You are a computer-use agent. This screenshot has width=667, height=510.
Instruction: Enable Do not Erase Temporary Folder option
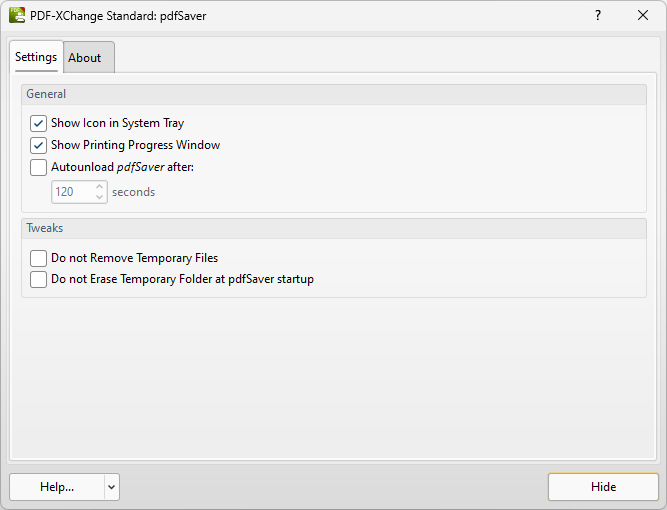click(38, 279)
